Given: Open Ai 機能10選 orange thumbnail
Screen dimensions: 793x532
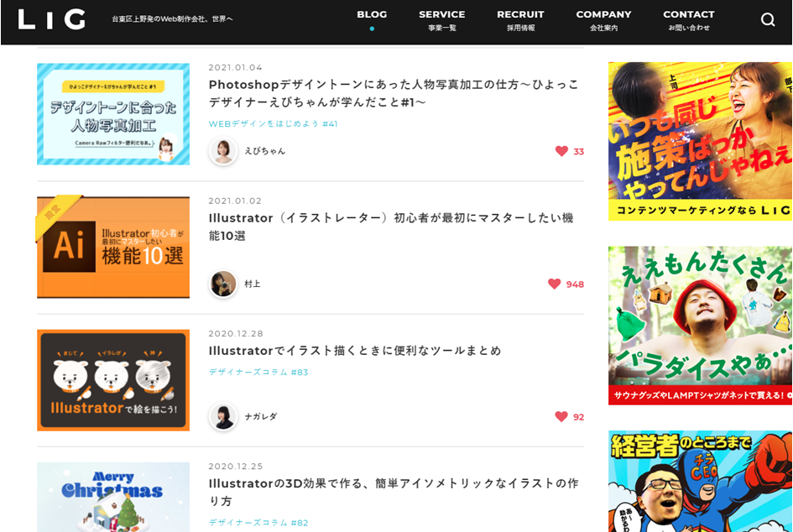Looking at the screenshot, I should (113, 247).
